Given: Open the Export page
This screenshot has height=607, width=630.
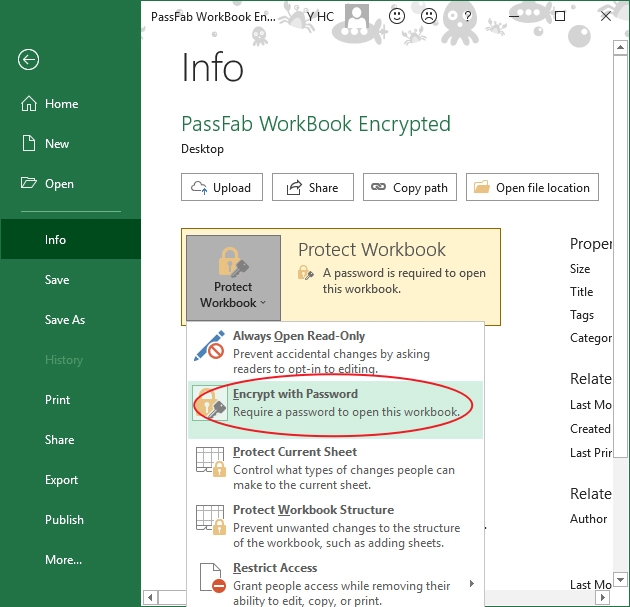Looking at the screenshot, I should pos(70,480).
